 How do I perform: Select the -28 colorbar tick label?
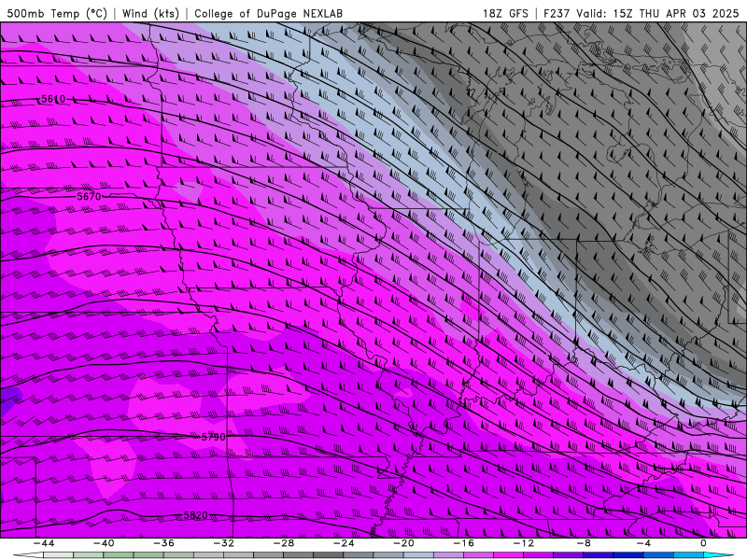pos(284,543)
